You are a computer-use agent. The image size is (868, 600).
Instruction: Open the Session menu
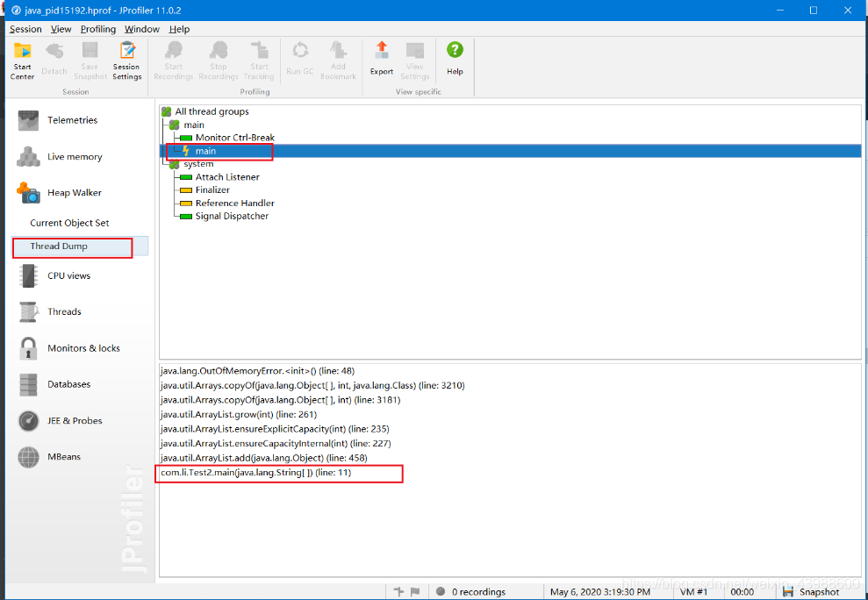pyautogui.click(x=25, y=29)
